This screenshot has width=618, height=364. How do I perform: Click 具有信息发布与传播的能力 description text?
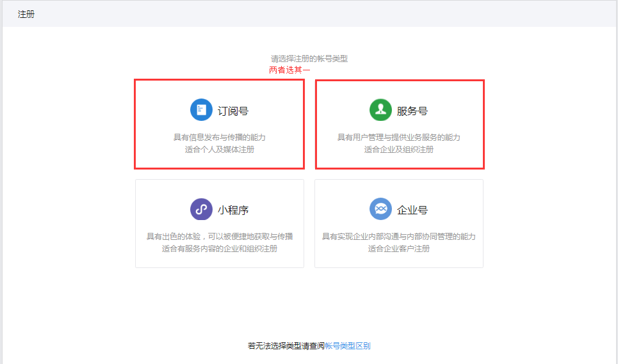pyautogui.click(x=220, y=138)
